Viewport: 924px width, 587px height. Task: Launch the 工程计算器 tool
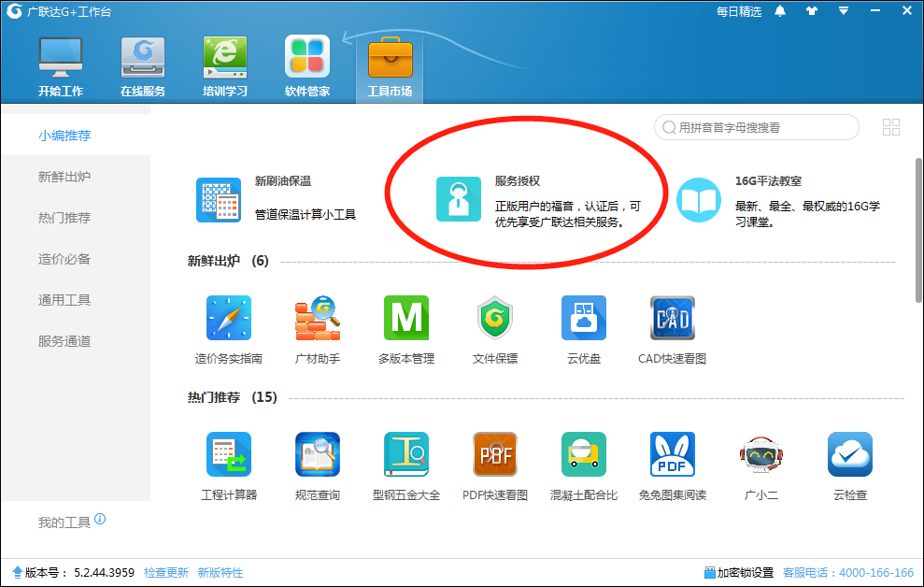pyautogui.click(x=229, y=454)
